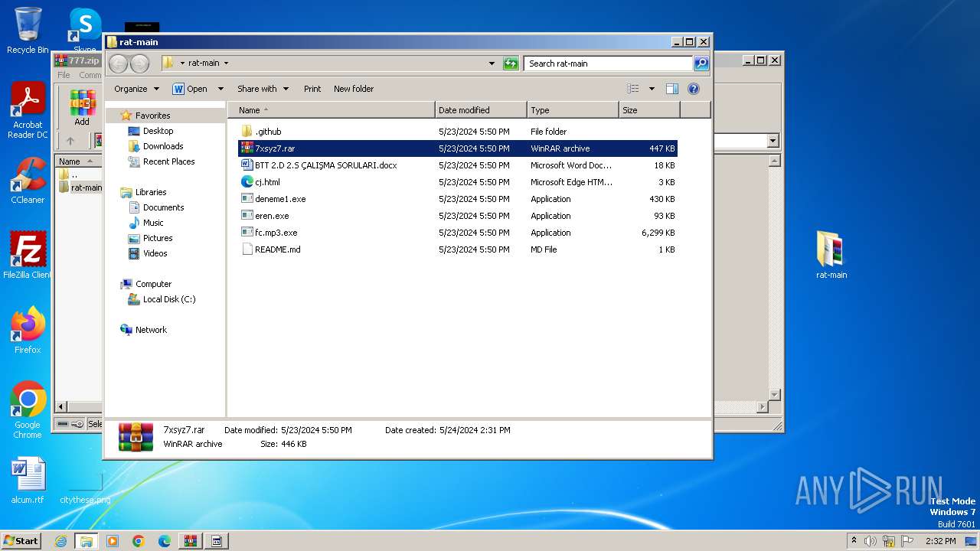980x551 pixels.
Task: Click the taskbar clock 2:32 PM
Action: pos(940,541)
